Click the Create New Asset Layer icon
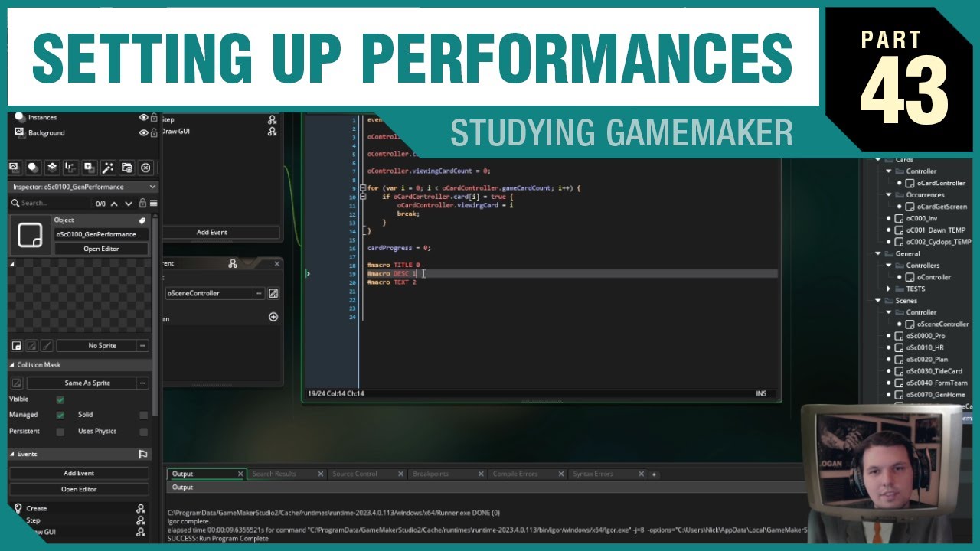This screenshot has height=551, width=980. 90,168
